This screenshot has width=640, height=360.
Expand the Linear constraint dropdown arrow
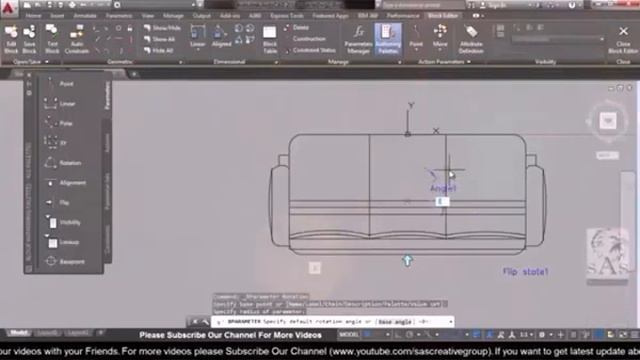tap(198, 51)
